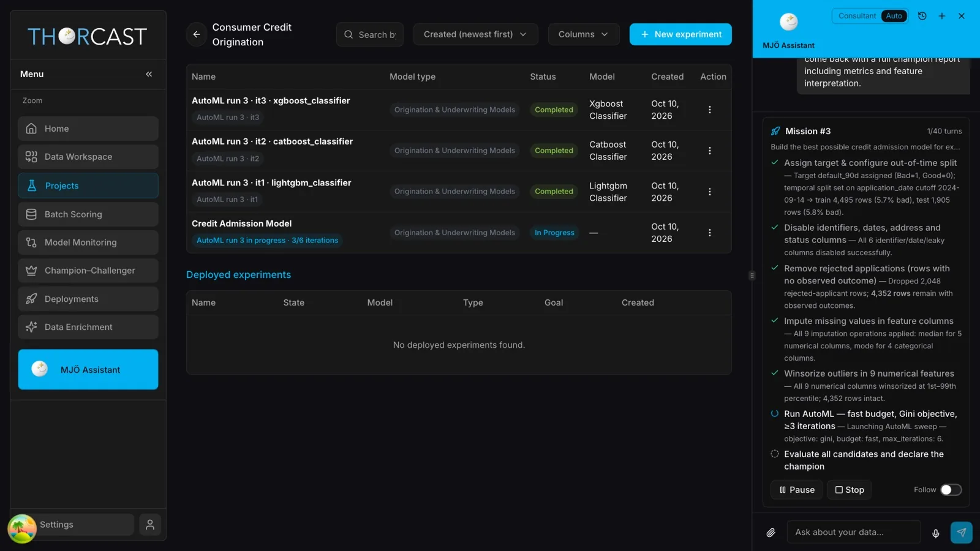Switch assistant mode to Consultant

point(857,16)
